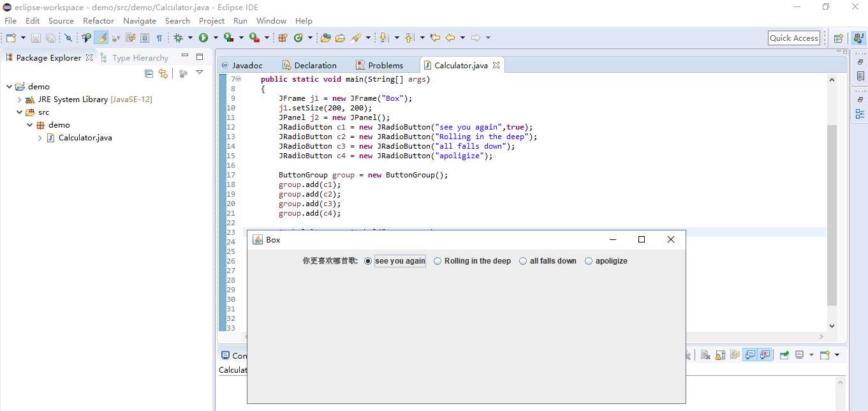Toggle Show Whitespace Characters pilcrow icon
The width and height of the screenshot is (868, 411).
click(x=159, y=38)
